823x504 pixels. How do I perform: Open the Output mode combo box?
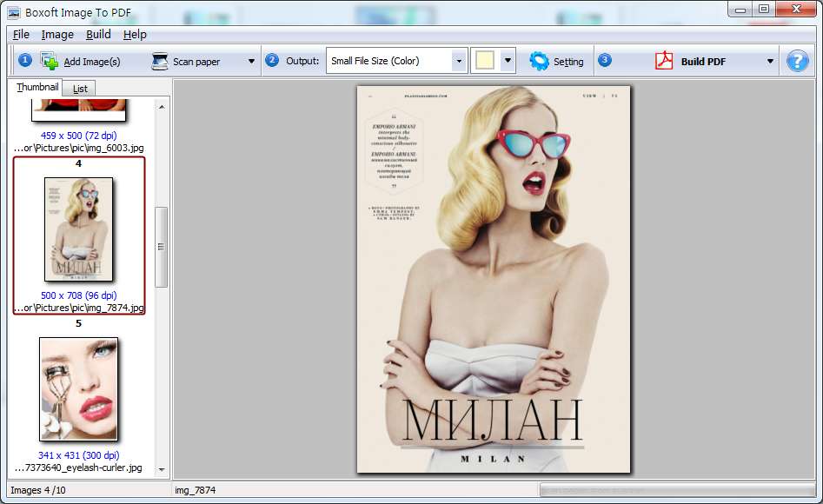[x=395, y=61]
